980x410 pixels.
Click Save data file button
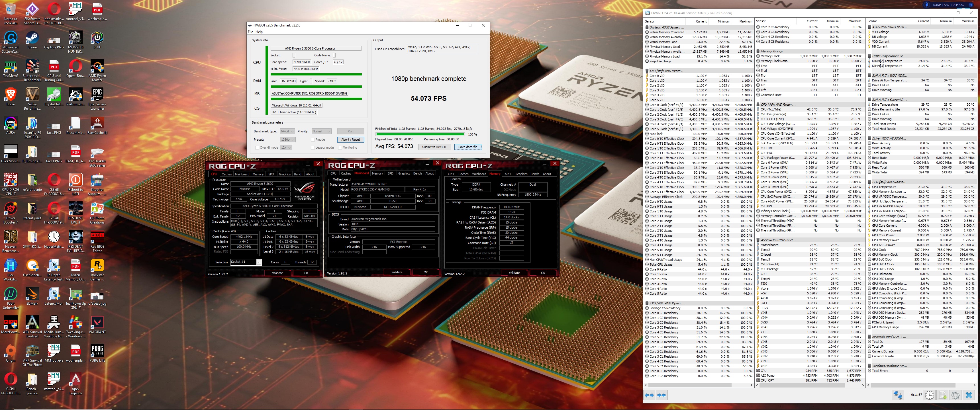pos(468,147)
